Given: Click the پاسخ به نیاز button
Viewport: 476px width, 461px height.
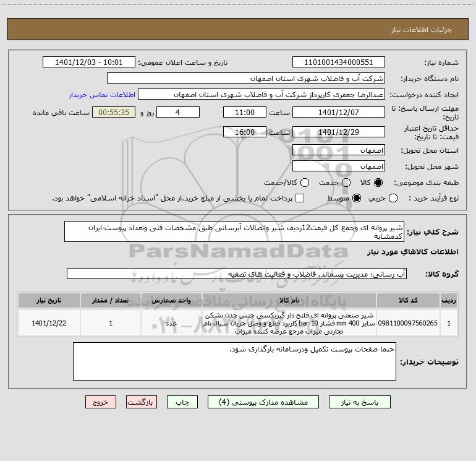Looking at the screenshot, I should [x=359, y=402].
